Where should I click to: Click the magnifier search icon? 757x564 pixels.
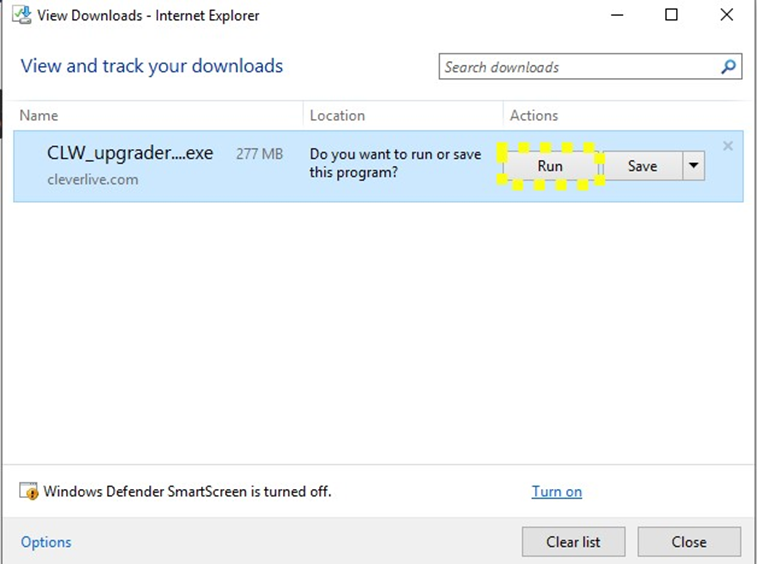tap(729, 67)
